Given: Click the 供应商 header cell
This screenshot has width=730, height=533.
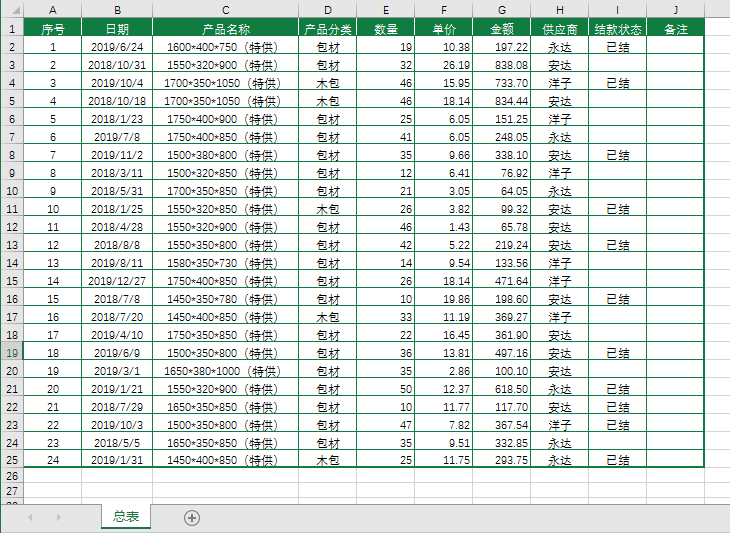Looking at the screenshot, I should tap(559, 29).
